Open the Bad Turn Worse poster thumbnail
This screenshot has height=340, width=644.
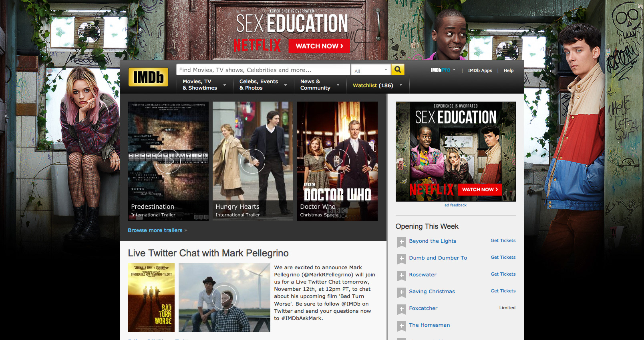click(151, 298)
